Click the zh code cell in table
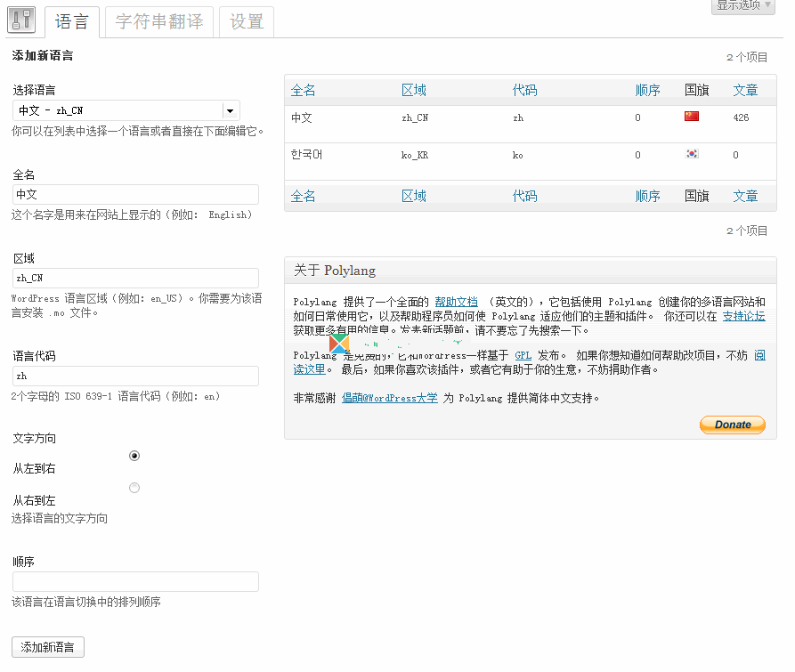Viewport: 795px width, 672px height. click(517, 117)
